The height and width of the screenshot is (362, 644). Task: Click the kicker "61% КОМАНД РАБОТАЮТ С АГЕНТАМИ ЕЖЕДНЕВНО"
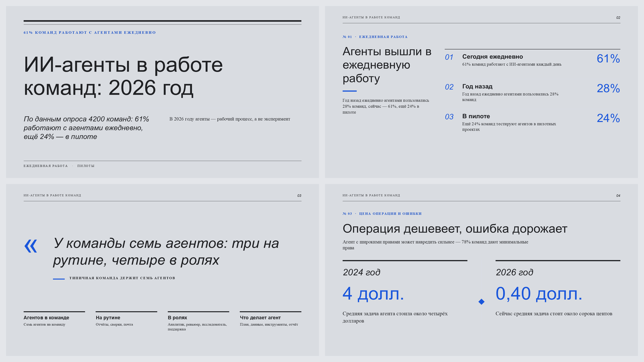[x=90, y=33]
